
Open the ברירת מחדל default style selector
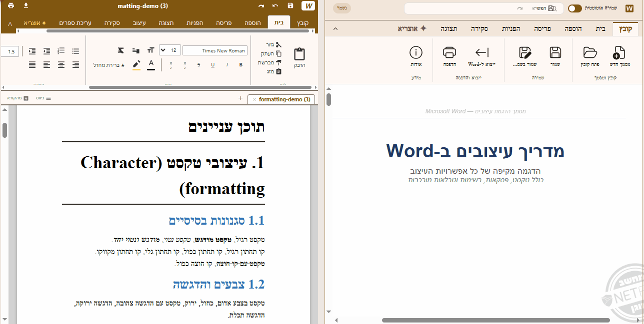click(109, 65)
